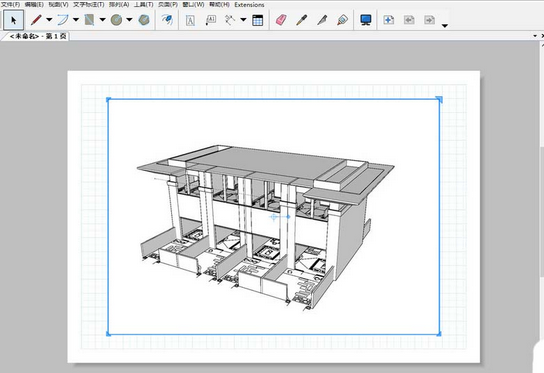Open the 工具(T) menu

point(144,5)
